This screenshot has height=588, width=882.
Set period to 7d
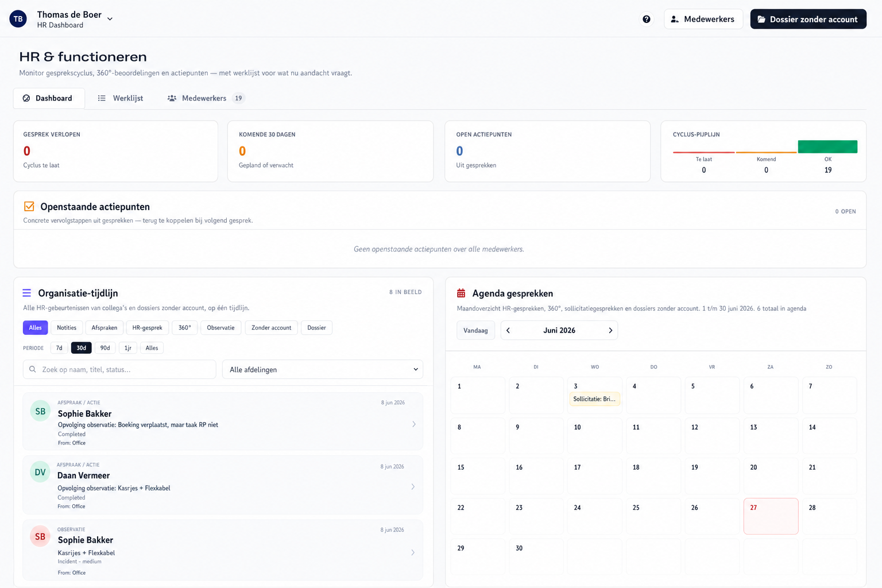(x=59, y=347)
